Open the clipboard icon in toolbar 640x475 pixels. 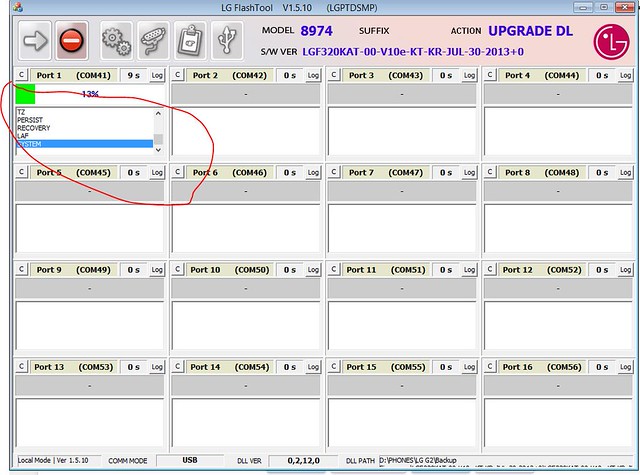[x=190, y=42]
